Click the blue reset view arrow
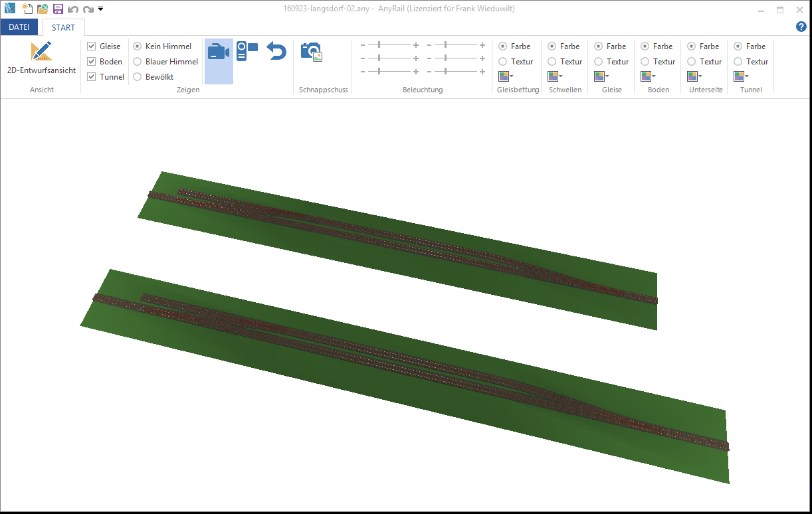This screenshot has height=514, width=812. pos(276,51)
